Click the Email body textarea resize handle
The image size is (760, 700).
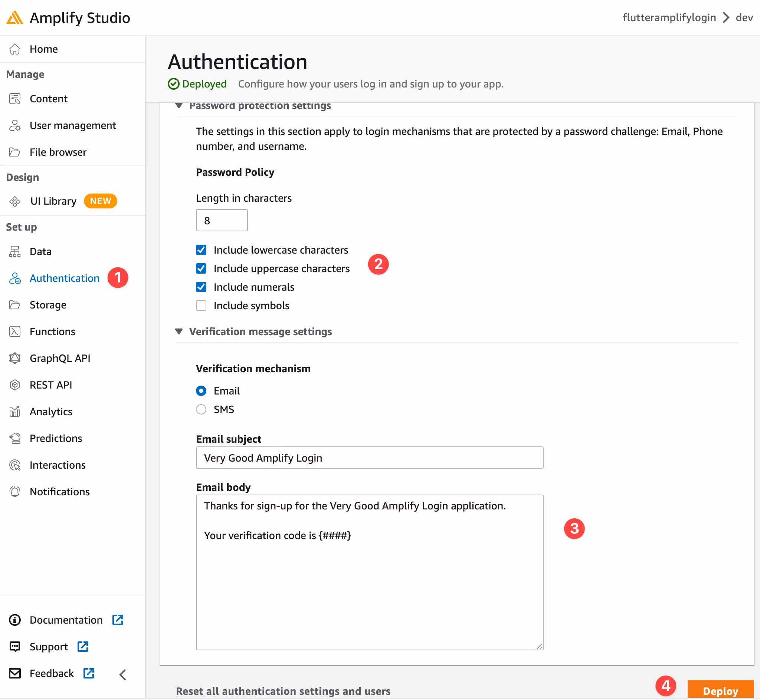[540, 647]
